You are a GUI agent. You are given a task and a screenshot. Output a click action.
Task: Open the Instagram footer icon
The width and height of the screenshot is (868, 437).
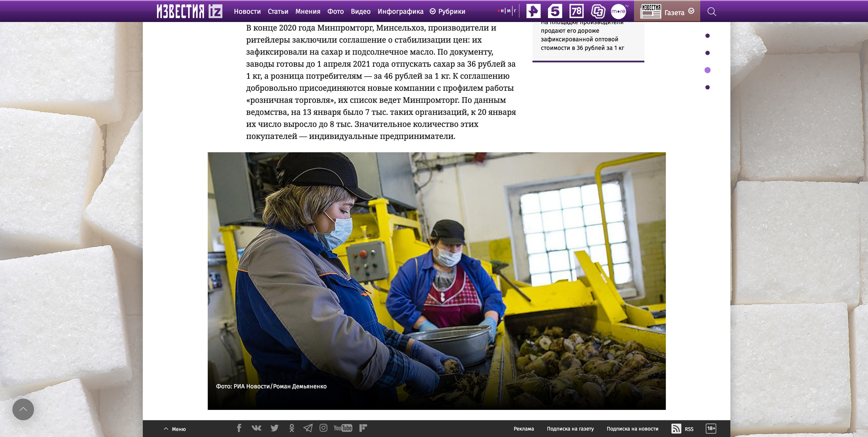click(x=323, y=428)
